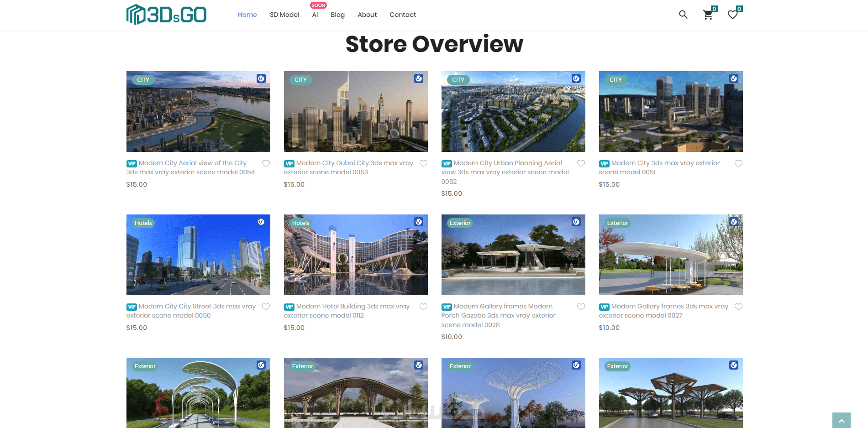Go to Home menu item
The height and width of the screenshot is (428, 868).
click(x=247, y=15)
